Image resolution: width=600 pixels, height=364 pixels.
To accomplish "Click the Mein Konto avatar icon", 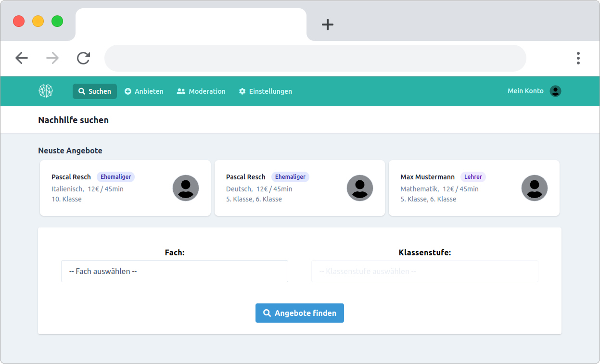I will [x=555, y=91].
